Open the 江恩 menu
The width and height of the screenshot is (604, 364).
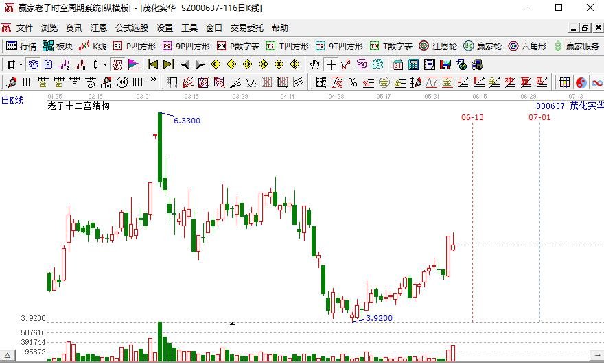(x=99, y=28)
